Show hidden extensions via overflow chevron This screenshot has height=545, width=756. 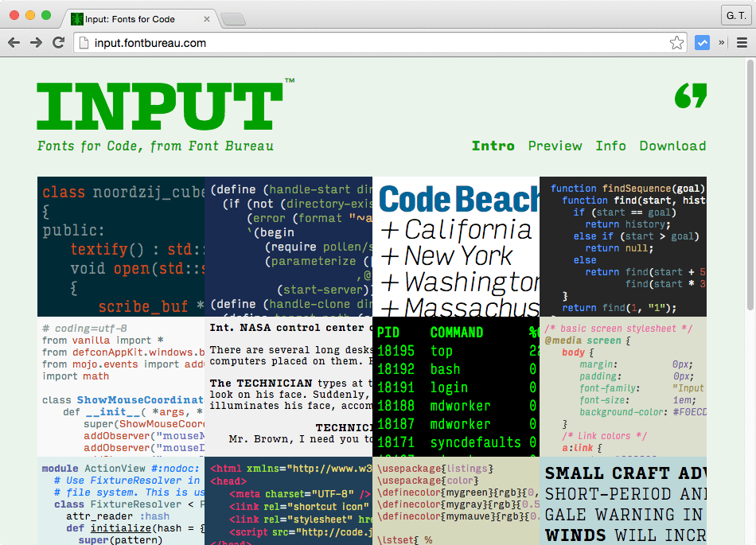pyautogui.click(x=722, y=43)
